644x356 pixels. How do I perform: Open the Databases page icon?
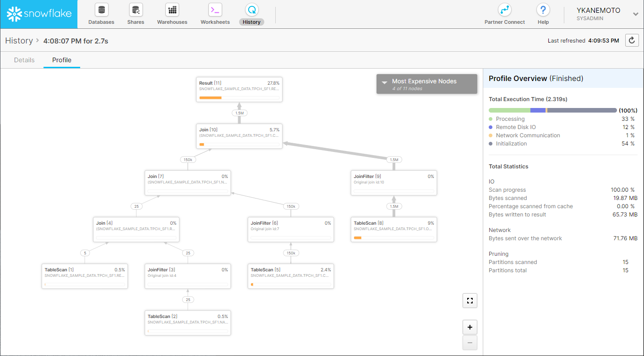pos(101,10)
